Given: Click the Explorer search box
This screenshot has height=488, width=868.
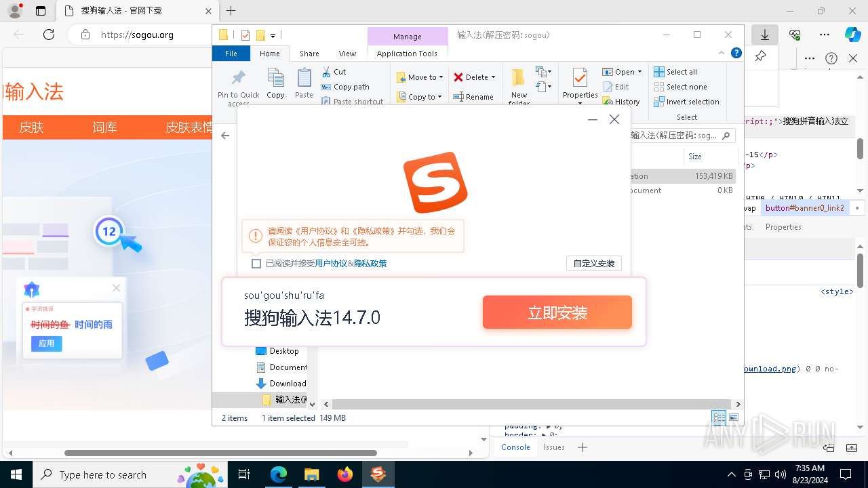Looking at the screenshot, I should pos(682,136).
